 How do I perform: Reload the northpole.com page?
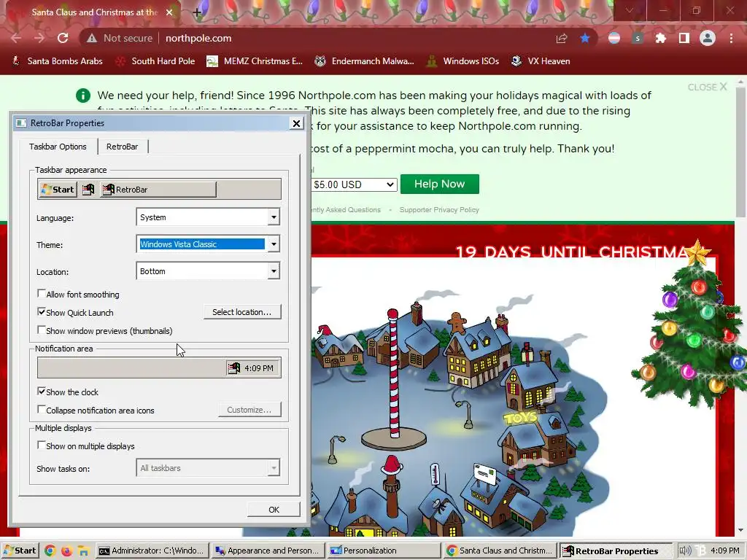tap(63, 38)
